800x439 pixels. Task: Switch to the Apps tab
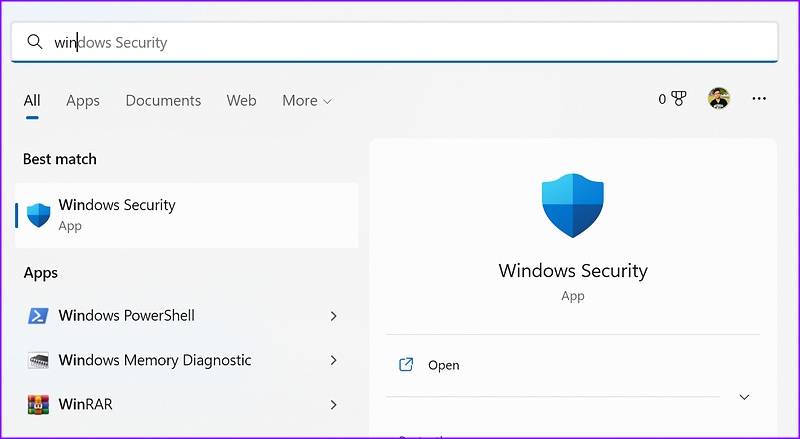click(x=83, y=101)
